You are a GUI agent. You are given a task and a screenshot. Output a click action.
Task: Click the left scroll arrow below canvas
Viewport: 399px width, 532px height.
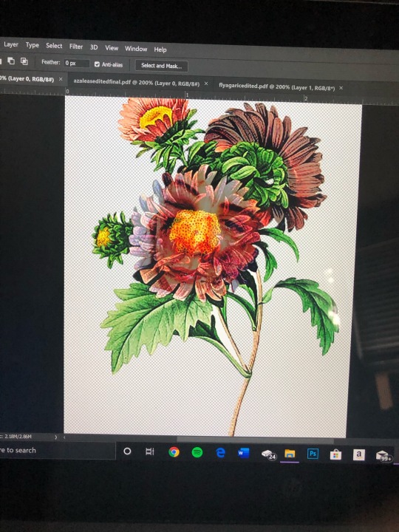64,437
